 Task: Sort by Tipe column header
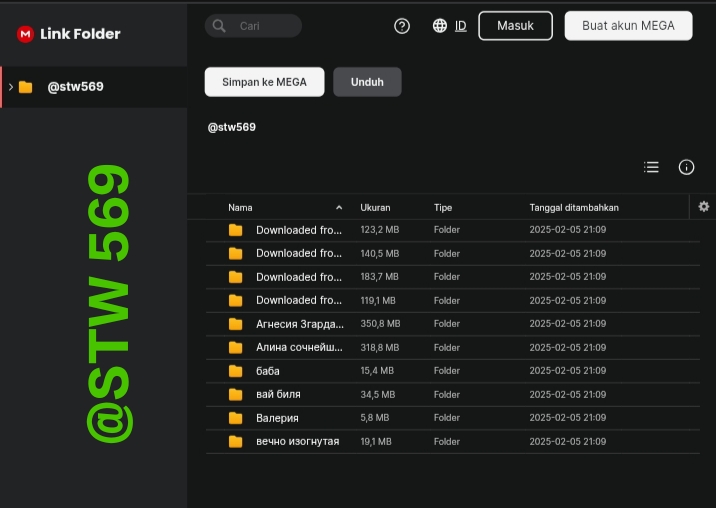(443, 207)
